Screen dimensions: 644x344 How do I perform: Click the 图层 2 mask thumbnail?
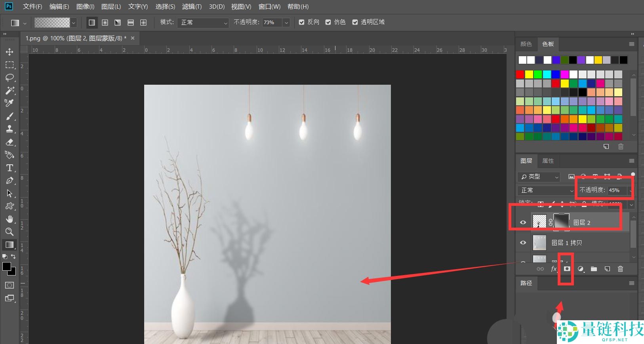tap(561, 221)
